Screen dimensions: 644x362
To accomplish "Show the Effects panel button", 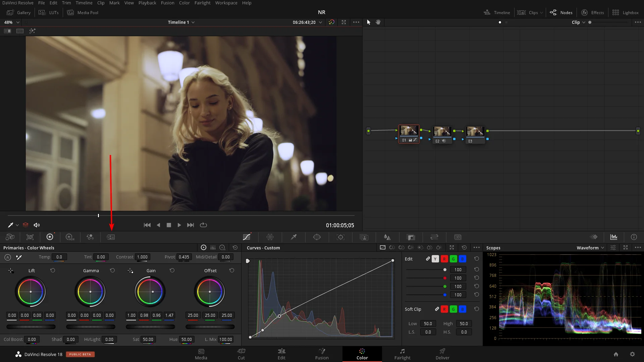I will click(592, 12).
